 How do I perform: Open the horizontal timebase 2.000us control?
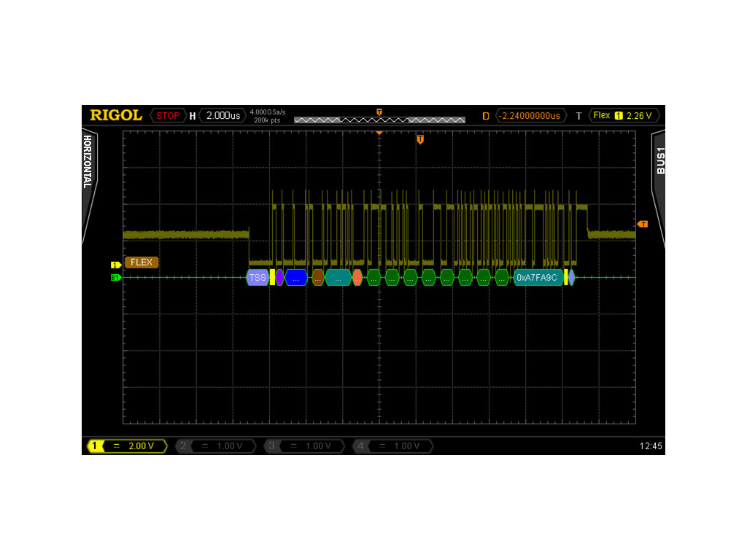222,115
